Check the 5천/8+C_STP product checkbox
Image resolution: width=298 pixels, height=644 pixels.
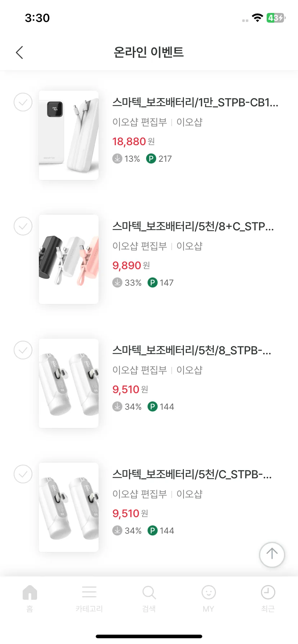[23, 226]
